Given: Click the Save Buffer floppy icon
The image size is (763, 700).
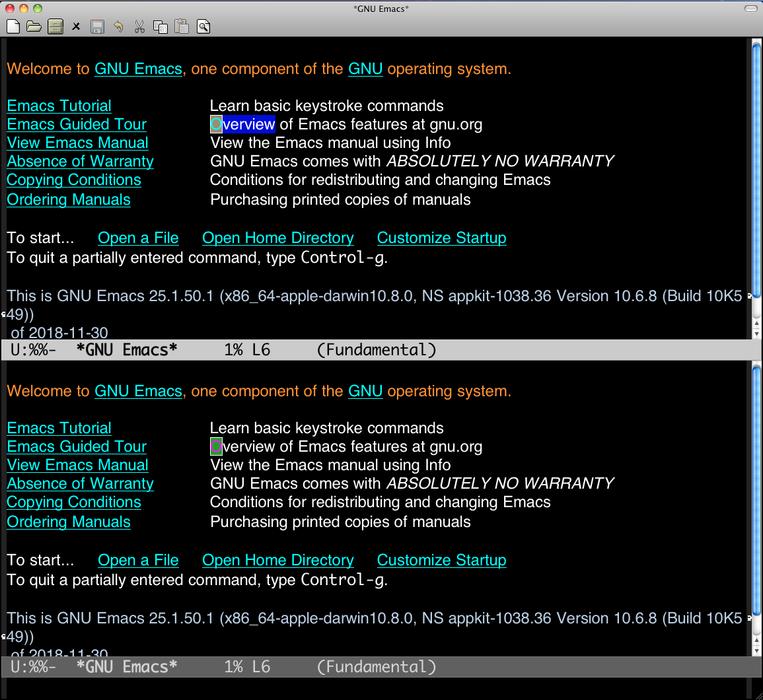Looking at the screenshot, I should click(x=97, y=27).
